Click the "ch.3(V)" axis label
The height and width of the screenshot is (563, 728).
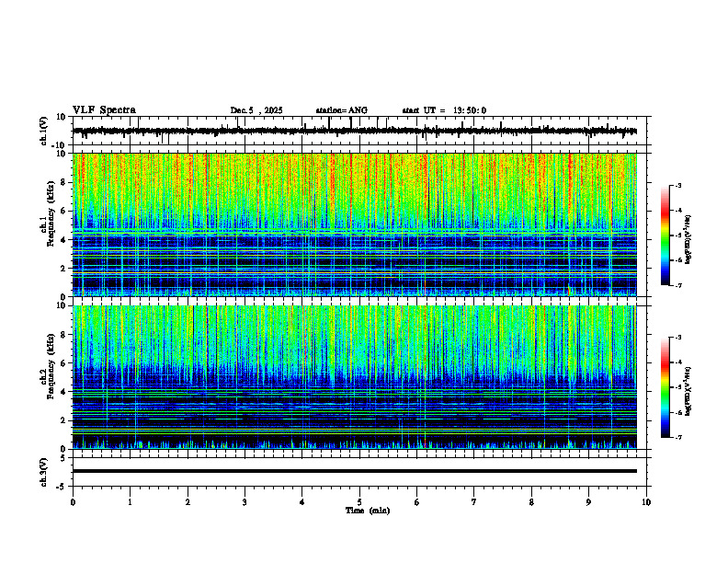[x=44, y=472]
